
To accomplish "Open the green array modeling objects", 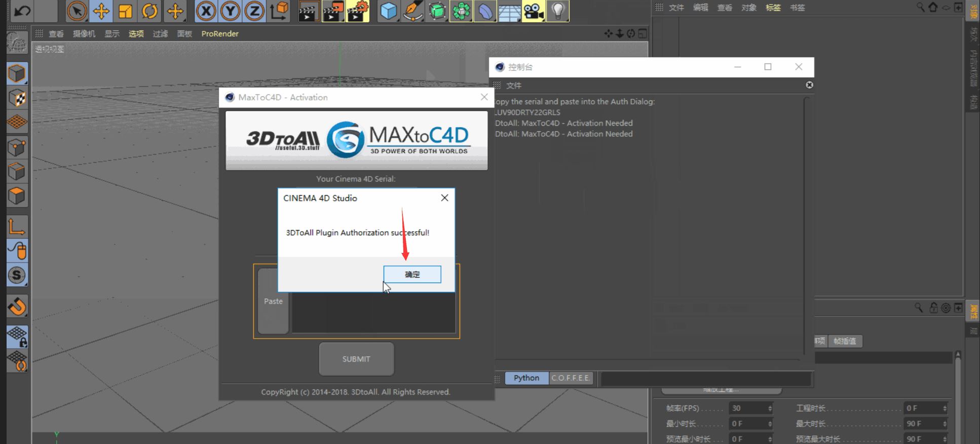I will [461, 11].
